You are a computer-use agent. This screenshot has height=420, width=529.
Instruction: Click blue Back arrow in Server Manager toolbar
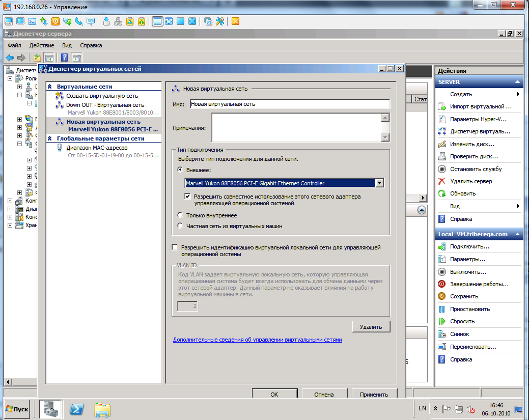tap(10, 58)
